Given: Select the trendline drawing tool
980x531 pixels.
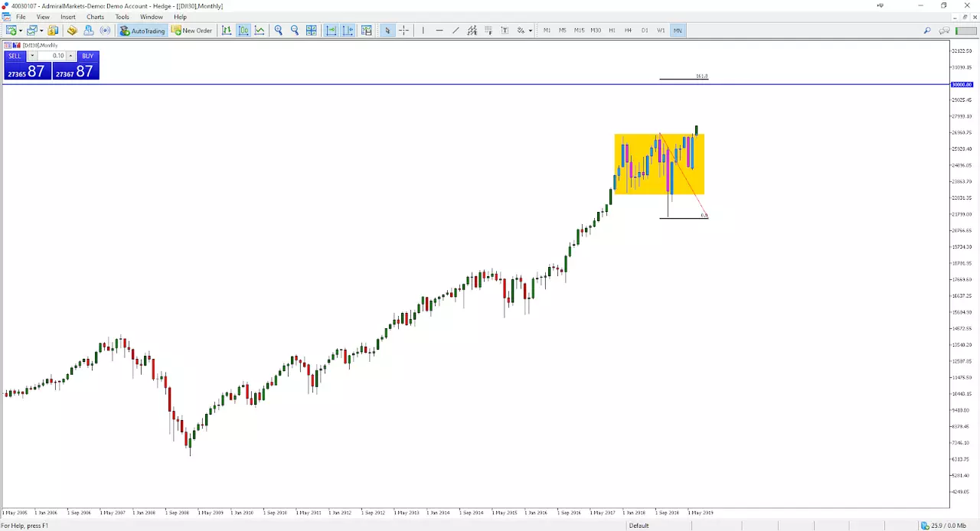Looking at the screenshot, I should tap(456, 31).
